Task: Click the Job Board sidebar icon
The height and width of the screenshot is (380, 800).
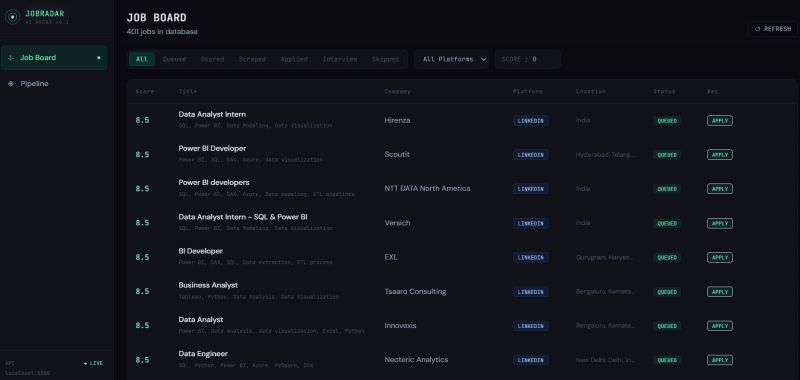Action: point(11,58)
